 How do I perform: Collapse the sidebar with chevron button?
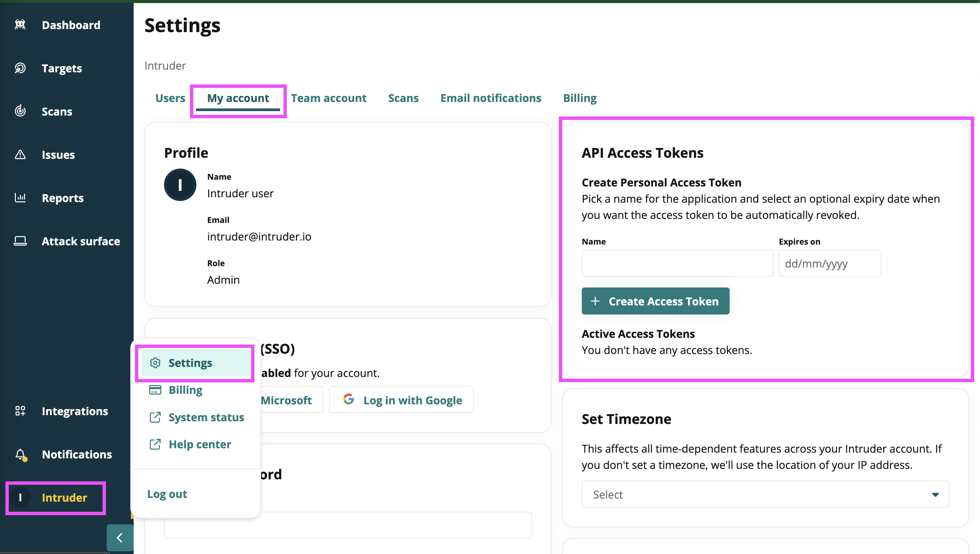[120, 538]
